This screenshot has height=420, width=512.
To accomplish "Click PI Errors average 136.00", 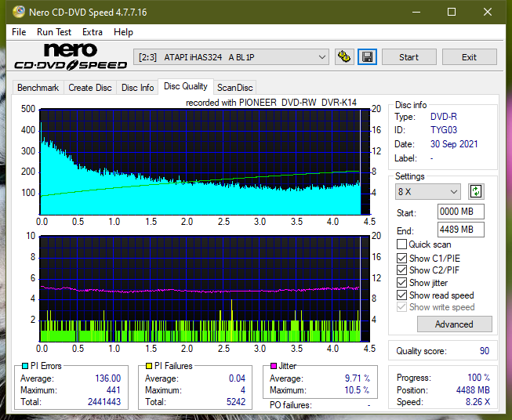I will [x=107, y=378].
